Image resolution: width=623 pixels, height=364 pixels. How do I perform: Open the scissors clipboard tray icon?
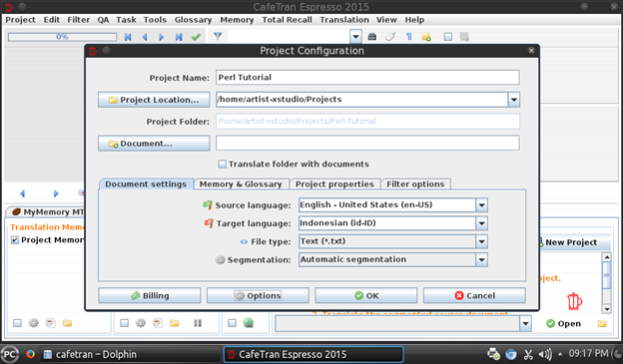click(528, 354)
